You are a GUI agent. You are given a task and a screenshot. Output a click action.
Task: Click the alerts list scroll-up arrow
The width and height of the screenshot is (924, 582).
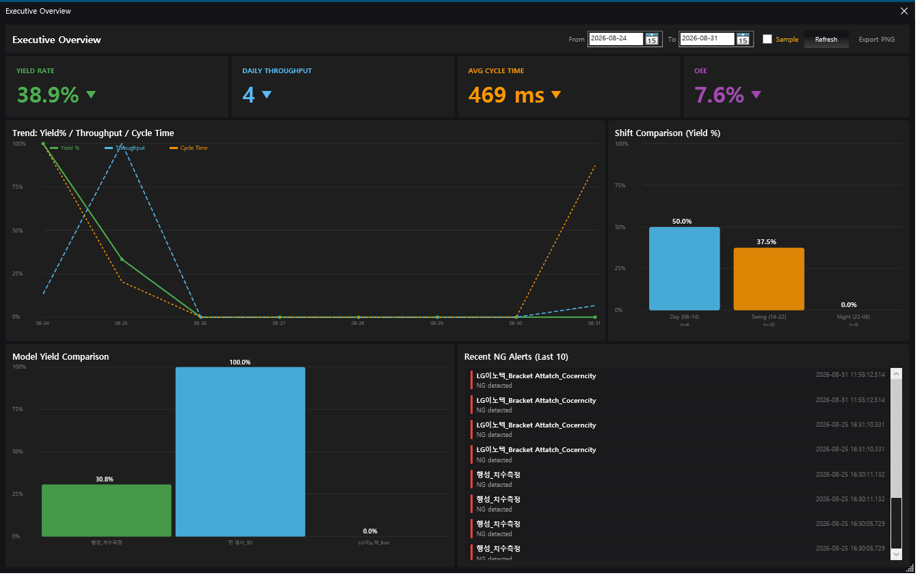coord(896,373)
